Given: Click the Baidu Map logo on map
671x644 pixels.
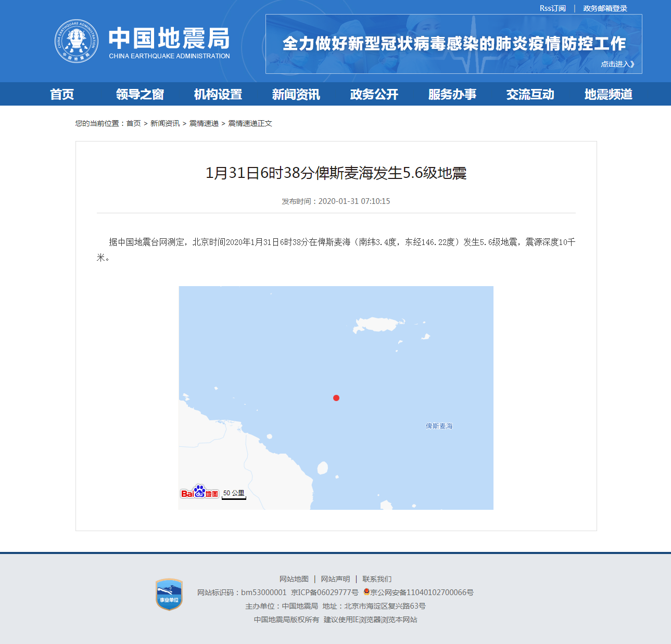Looking at the screenshot, I should point(199,492).
